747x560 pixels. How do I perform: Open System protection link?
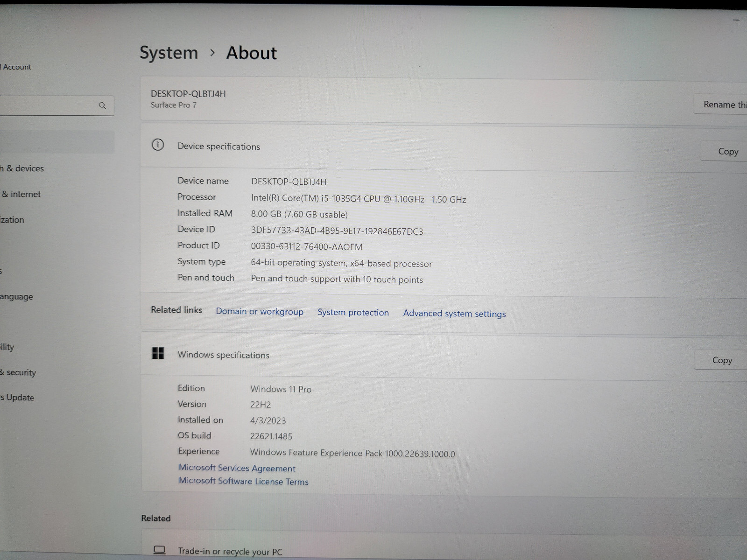click(x=353, y=312)
